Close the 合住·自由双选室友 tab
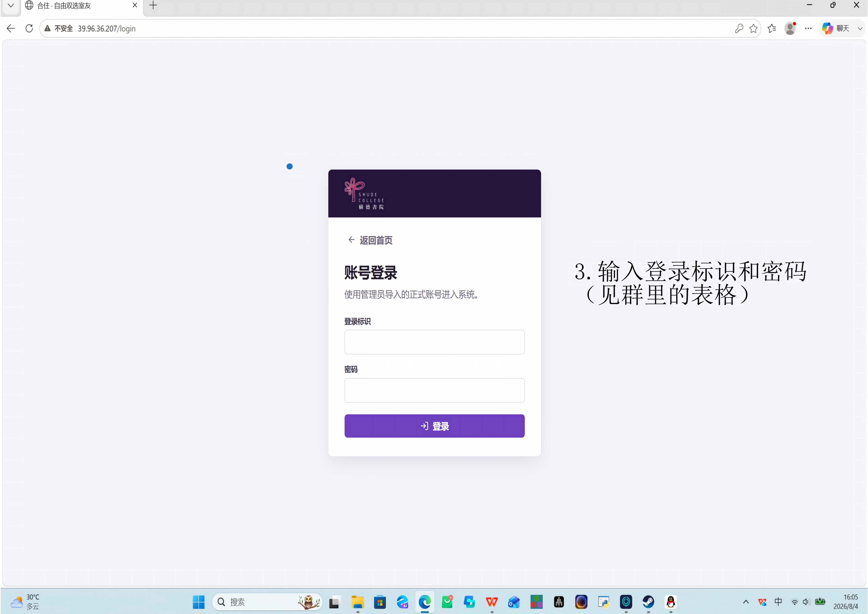 coord(135,5)
